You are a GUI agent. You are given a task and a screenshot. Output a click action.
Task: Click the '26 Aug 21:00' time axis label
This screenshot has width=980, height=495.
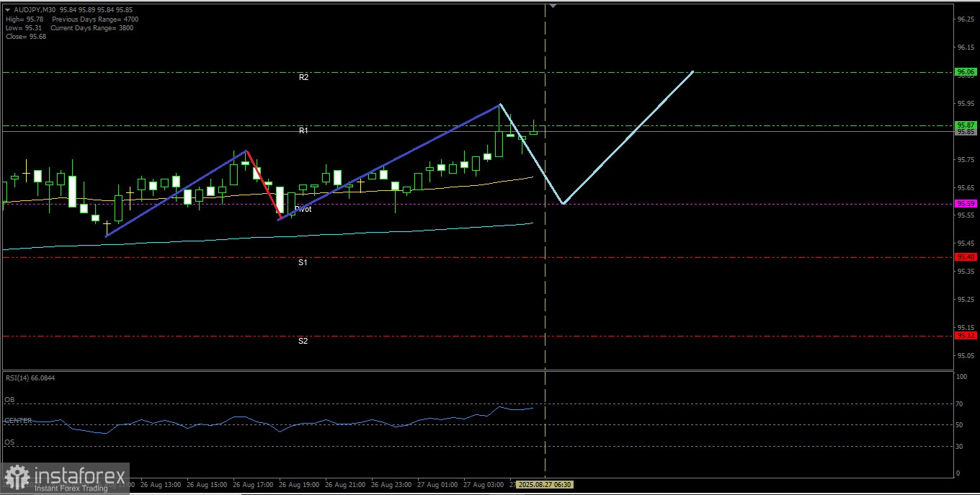tap(346, 485)
